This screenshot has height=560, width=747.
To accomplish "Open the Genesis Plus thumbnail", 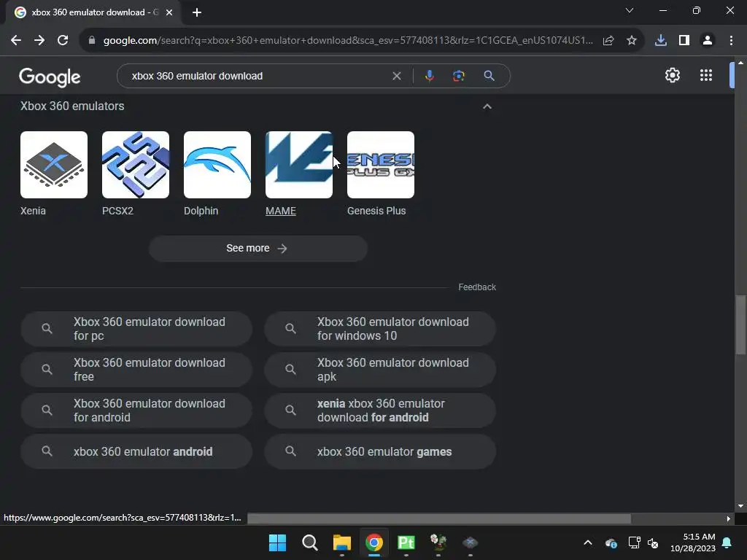I will [381, 165].
